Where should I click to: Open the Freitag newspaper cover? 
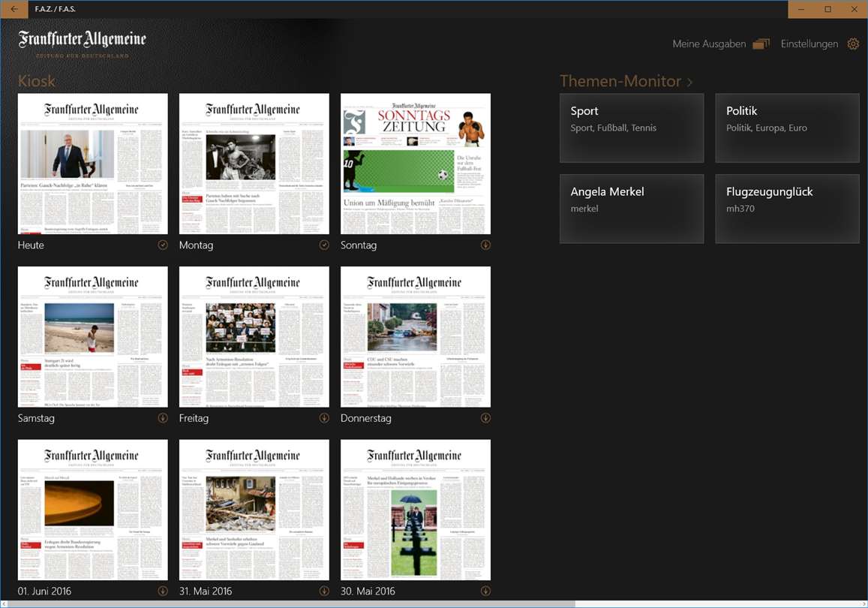[x=254, y=337]
